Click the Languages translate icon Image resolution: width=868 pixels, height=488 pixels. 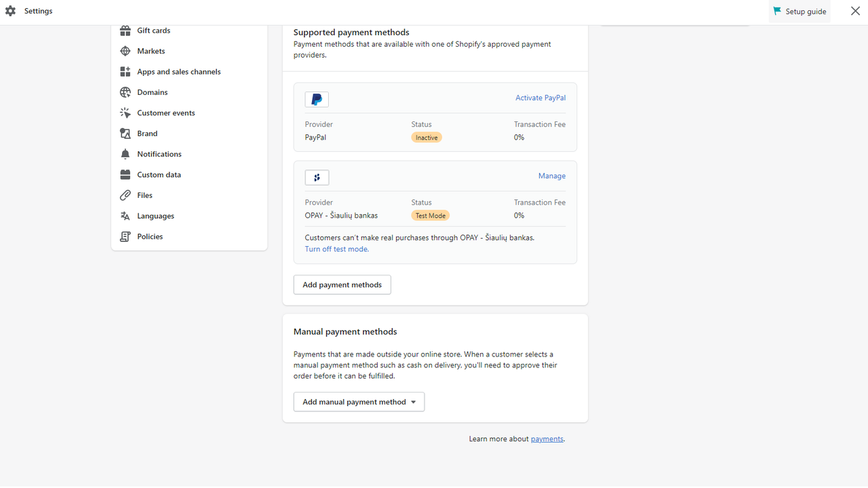pyautogui.click(x=125, y=216)
